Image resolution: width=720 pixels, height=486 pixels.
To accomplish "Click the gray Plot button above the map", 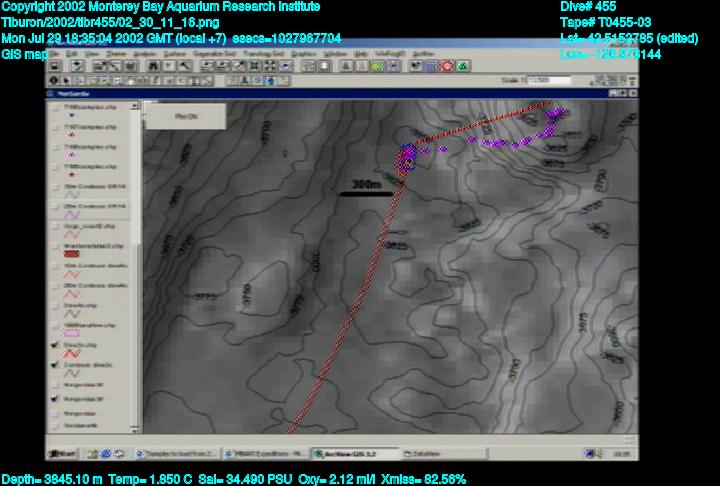I will (x=185, y=117).
